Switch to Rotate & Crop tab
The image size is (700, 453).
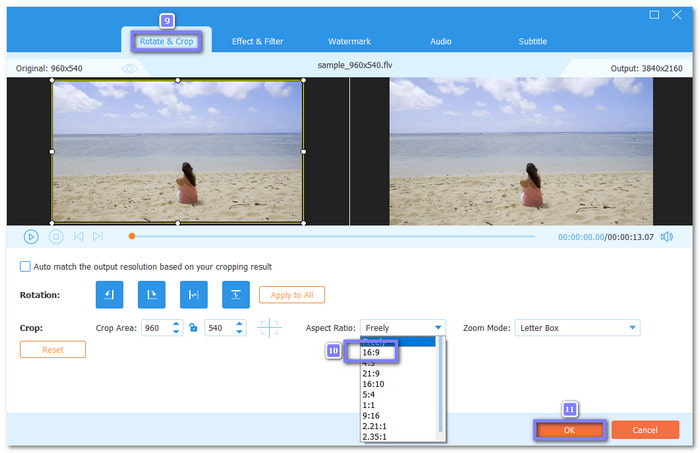point(167,41)
